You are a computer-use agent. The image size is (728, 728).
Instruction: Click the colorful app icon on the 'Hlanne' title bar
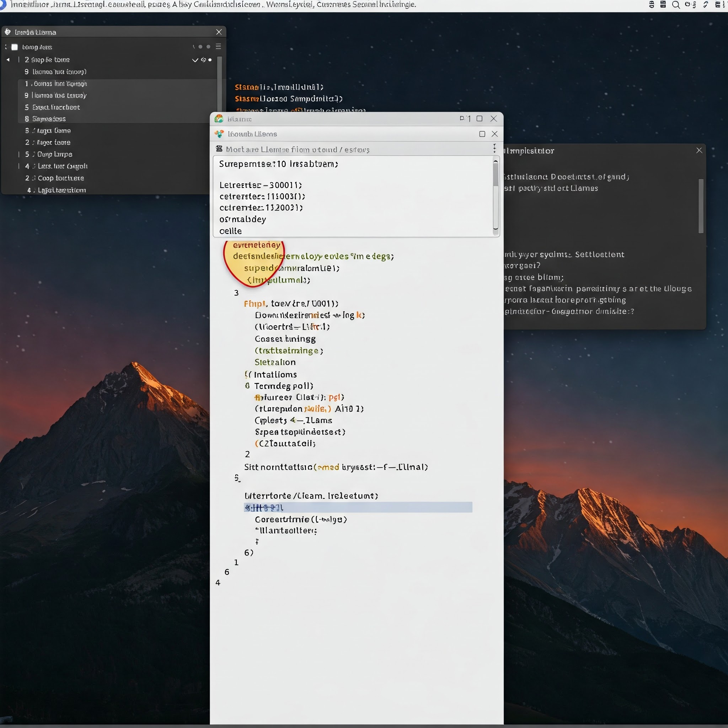pos(219,119)
